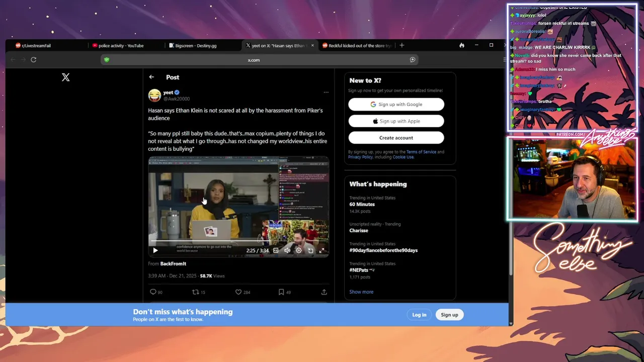Image resolution: width=644 pixels, height=362 pixels.
Task: Click the Post heading text
Action: click(x=173, y=77)
